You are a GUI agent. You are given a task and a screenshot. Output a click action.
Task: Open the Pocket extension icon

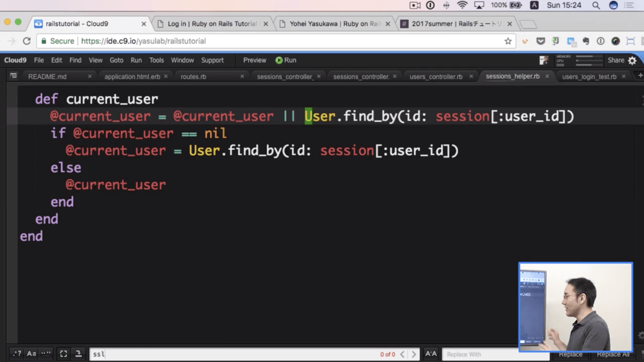click(x=540, y=41)
